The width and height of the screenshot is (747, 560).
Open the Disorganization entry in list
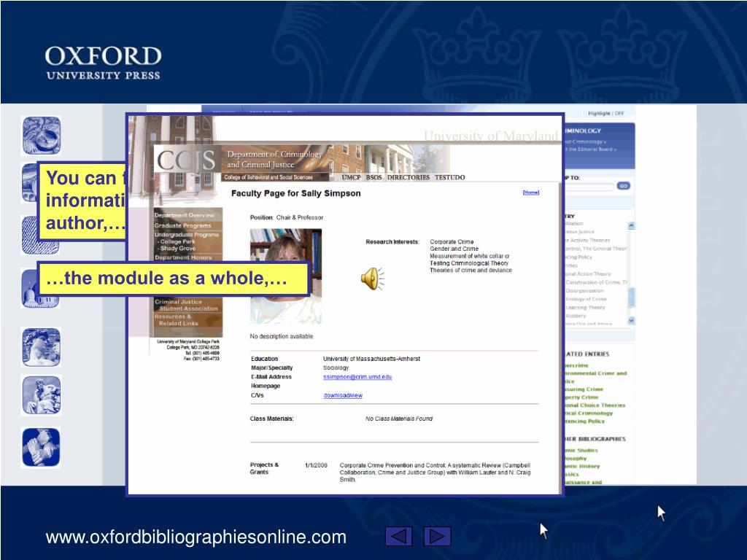(x=584, y=290)
